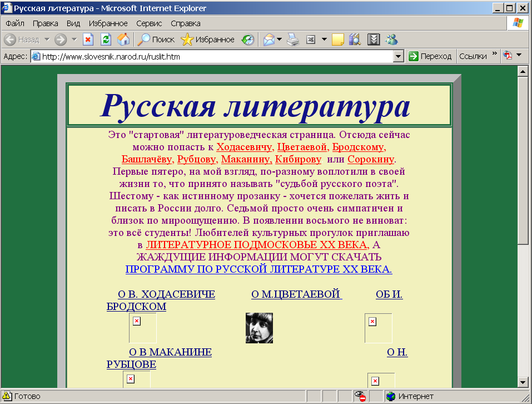Open the Вид menu

73,23
